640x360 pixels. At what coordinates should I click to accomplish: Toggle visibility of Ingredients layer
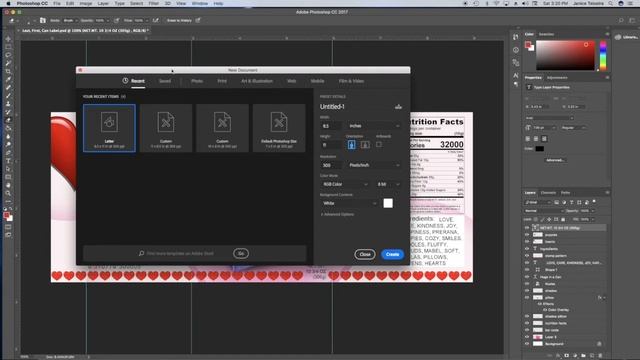coord(527,248)
